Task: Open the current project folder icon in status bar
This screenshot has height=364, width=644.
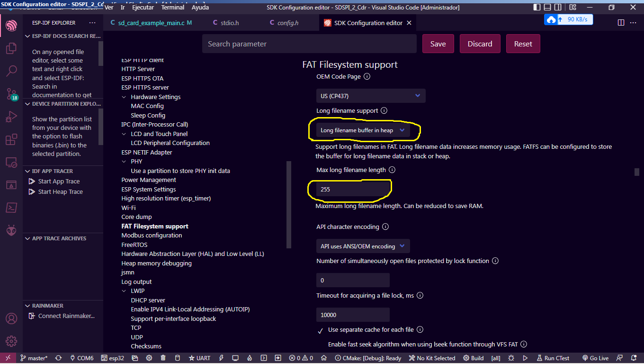Action: click(x=136, y=358)
